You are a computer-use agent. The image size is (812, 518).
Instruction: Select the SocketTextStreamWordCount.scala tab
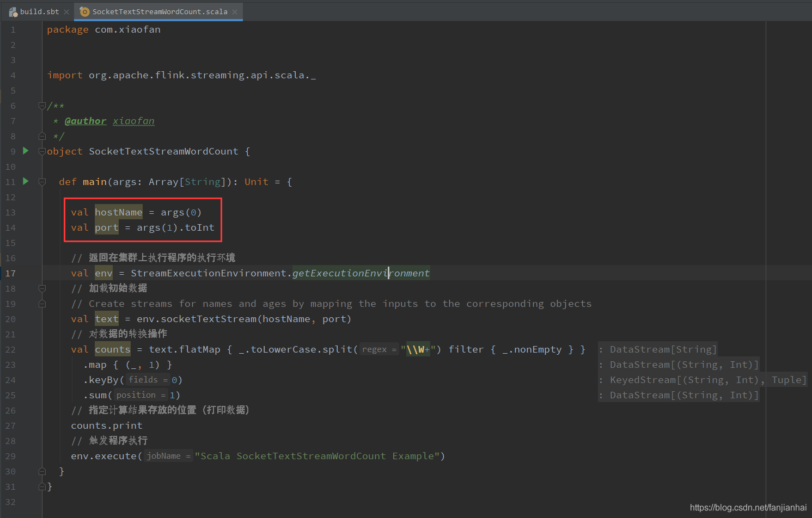tap(160, 11)
